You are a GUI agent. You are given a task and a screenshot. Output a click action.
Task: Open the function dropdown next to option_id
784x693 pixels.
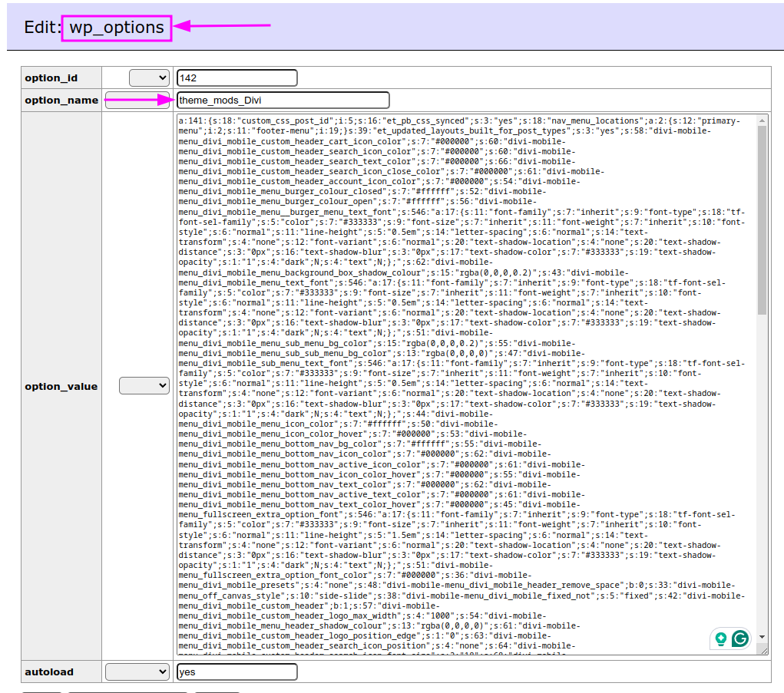coord(149,77)
